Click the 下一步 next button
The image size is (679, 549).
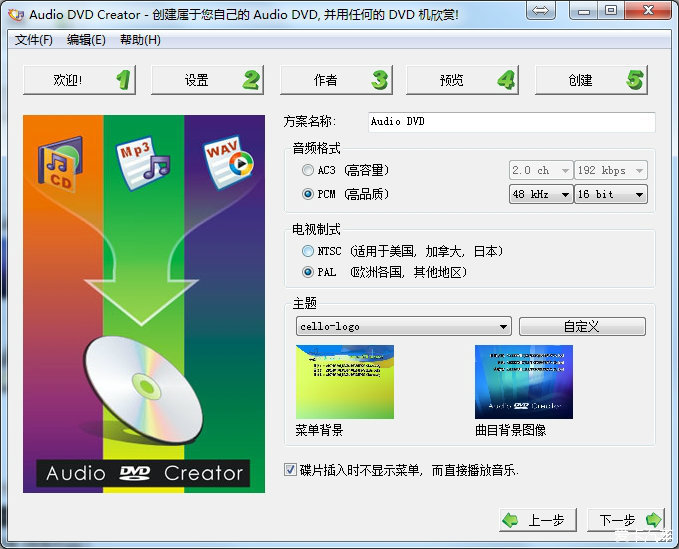tap(626, 520)
